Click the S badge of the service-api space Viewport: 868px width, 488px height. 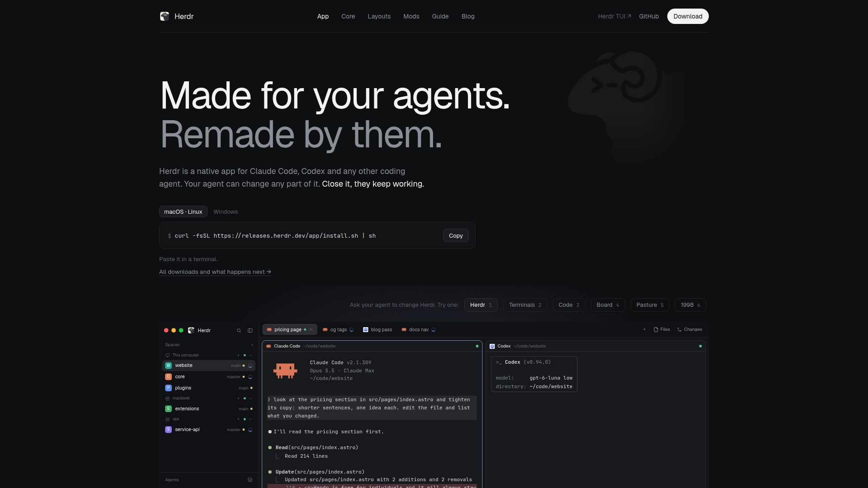pos(168,430)
